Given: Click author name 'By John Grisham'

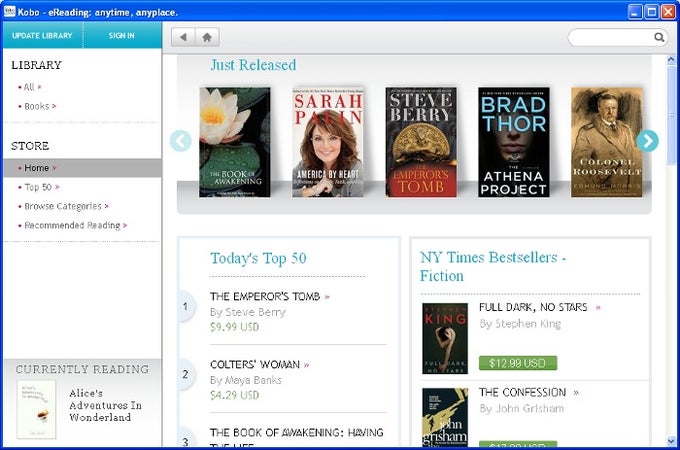Looking at the screenshot, I should [522, 409].
